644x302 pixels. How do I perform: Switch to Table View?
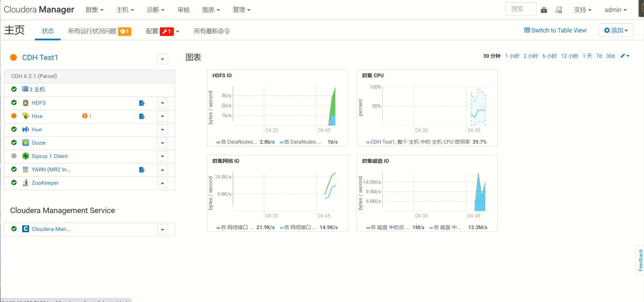tap(555, 30)
